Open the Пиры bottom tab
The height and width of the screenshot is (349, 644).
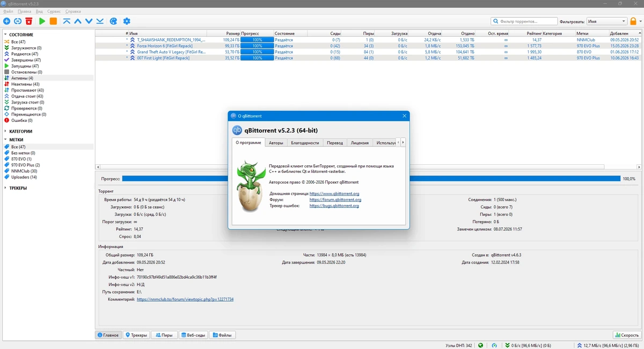pyautogui.click(x=164, y=335)
